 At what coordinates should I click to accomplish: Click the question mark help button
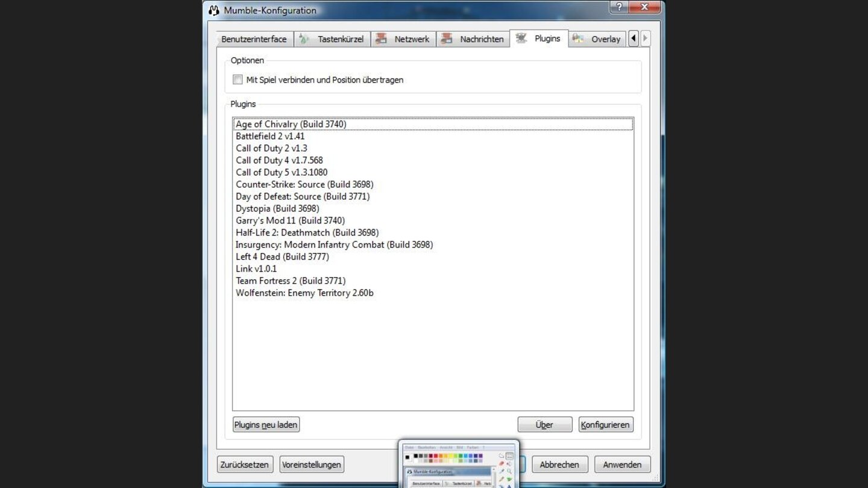tap(619, 7)
